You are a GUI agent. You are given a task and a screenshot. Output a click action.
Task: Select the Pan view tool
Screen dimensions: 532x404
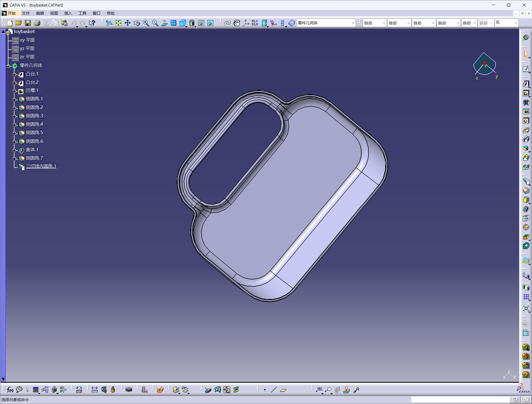[128, 23]
